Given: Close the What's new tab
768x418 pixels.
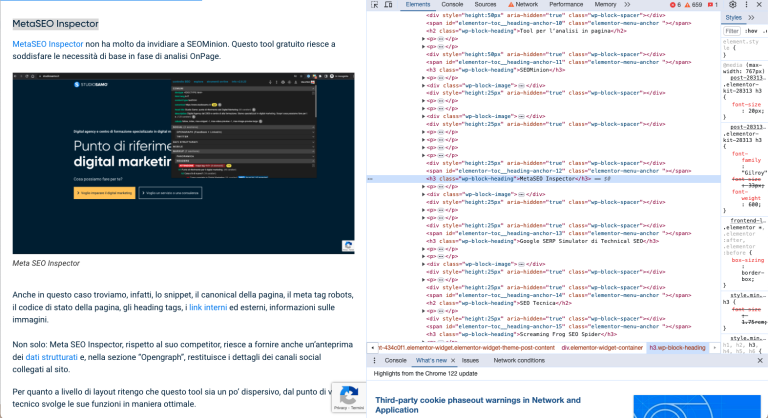Looking at the screenshot, I should [454, 360].
